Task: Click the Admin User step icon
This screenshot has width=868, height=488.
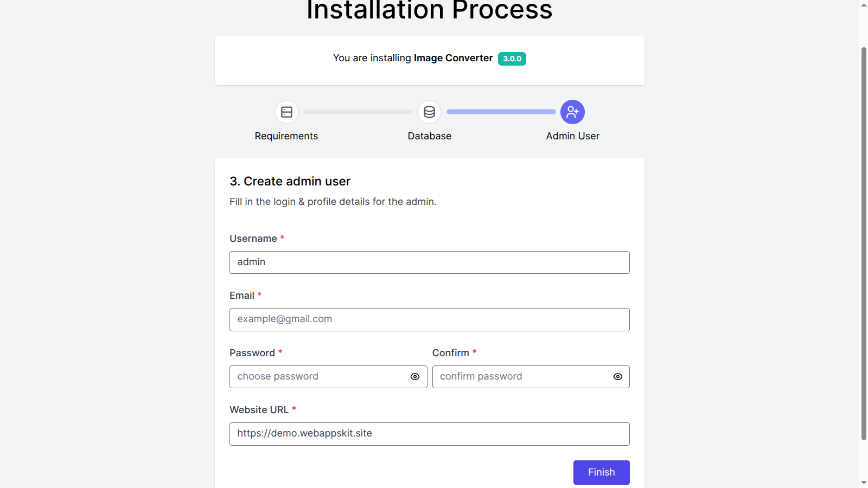Action: [x=572, y=112]
